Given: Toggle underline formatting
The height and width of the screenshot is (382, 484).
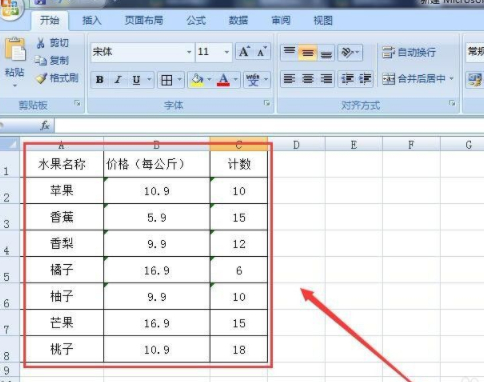Looking at the screenshot, I should [x=136, y=80].
